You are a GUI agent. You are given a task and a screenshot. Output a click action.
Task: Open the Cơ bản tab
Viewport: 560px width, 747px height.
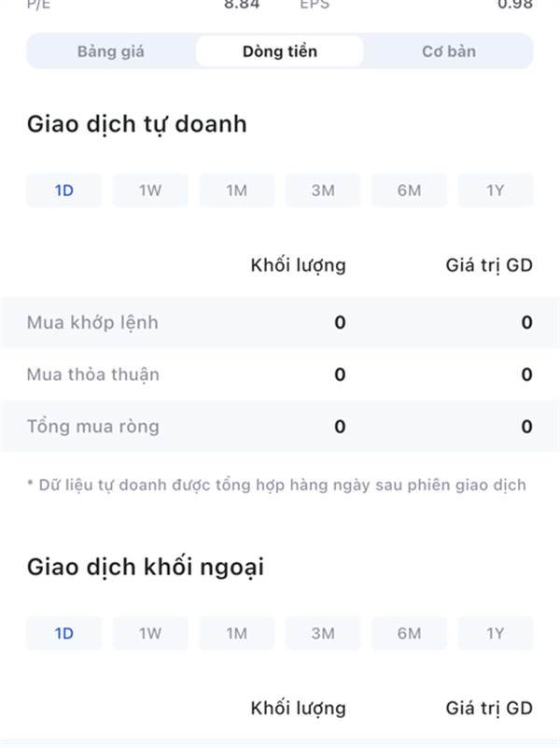click(x=449, y=51)
